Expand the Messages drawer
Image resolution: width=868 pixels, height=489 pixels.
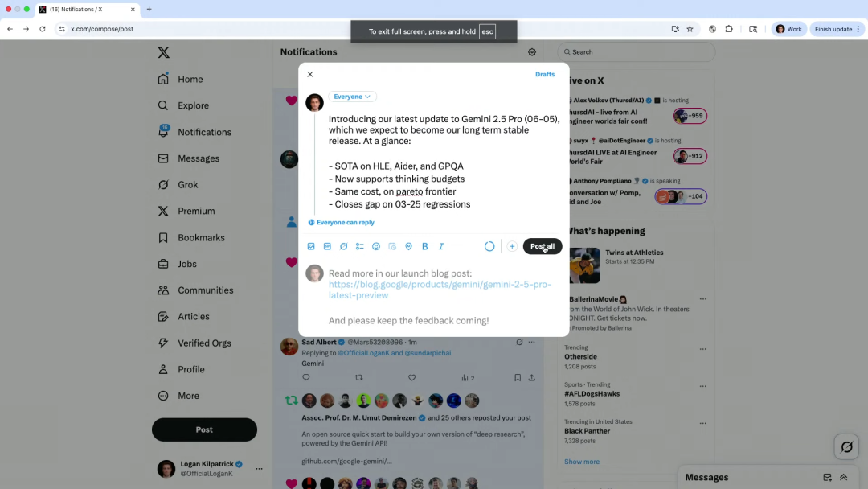844,478
